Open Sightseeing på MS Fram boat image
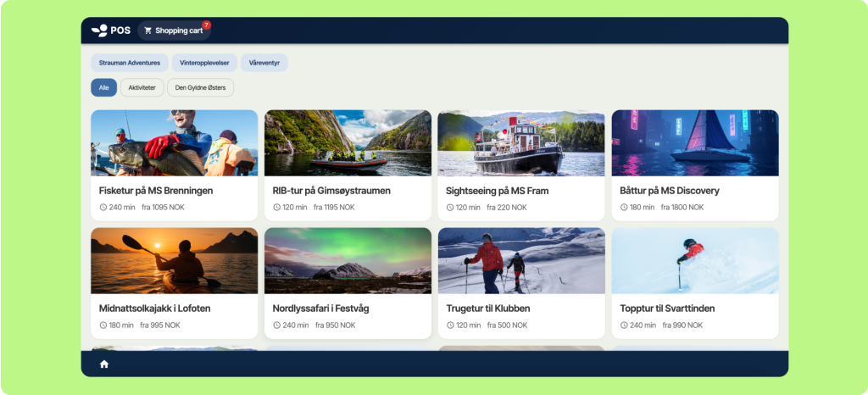Image resolution: width=868 pixels, height=395 pixels. pos(520,142)
